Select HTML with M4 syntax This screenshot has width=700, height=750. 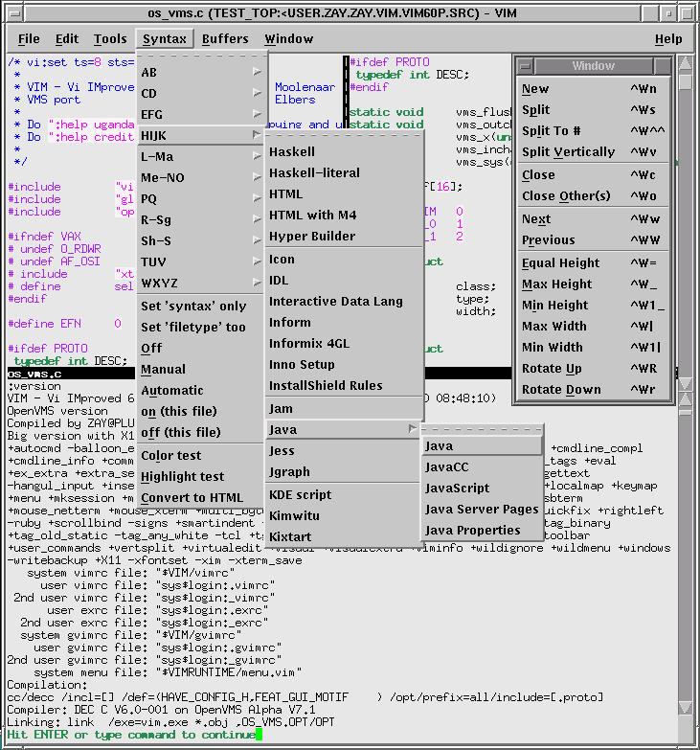click(344, 215)
